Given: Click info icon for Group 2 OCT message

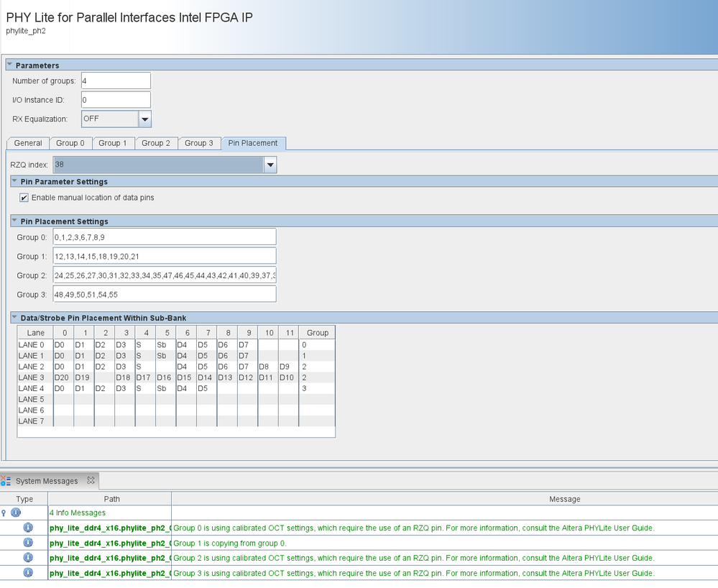Looking at the screenshot, I should (x=29, y=558).
